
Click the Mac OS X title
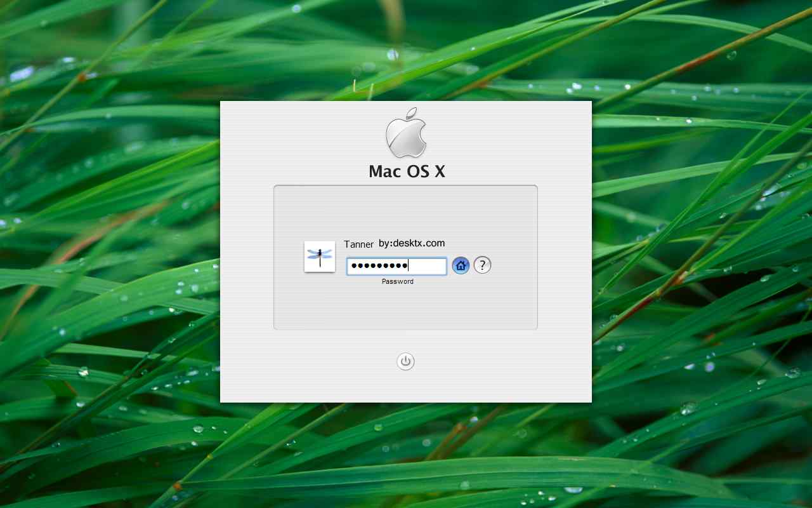[407, 171]
